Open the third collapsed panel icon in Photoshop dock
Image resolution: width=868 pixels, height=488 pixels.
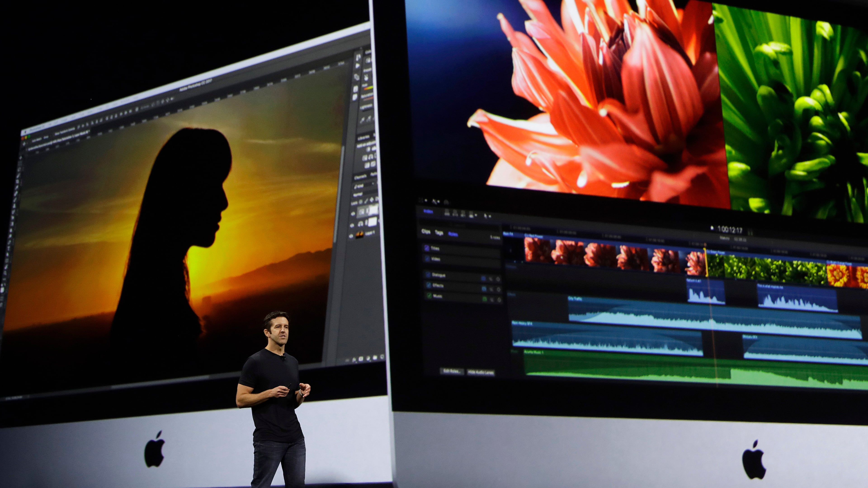click(356, 77)
